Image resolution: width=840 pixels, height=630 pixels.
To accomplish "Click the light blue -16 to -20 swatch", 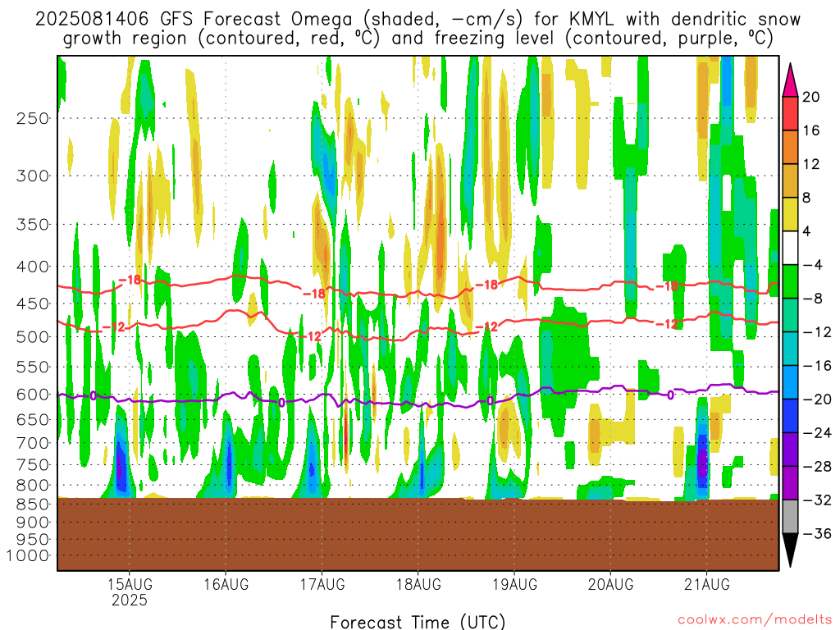I will tap(790, 382).
